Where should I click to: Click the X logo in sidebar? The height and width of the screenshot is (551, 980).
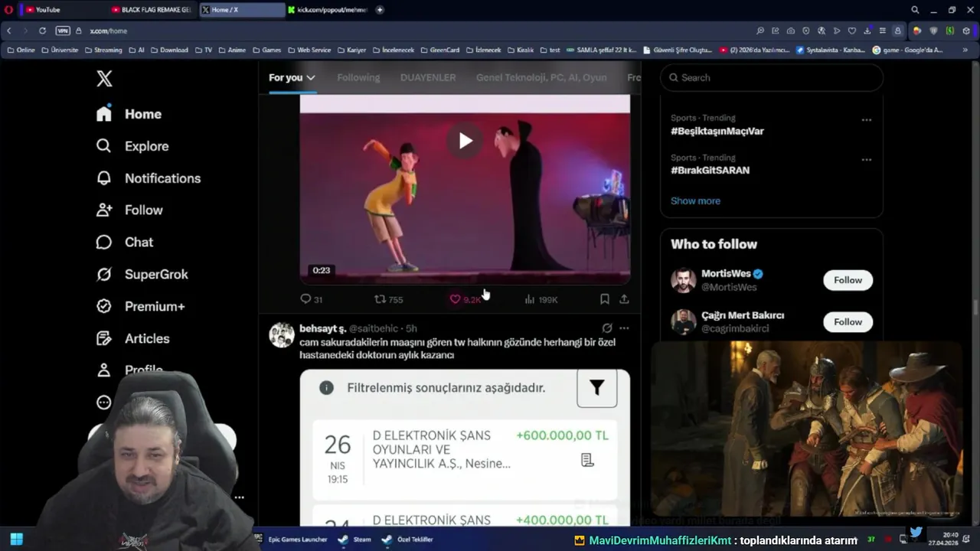point(104,78)
